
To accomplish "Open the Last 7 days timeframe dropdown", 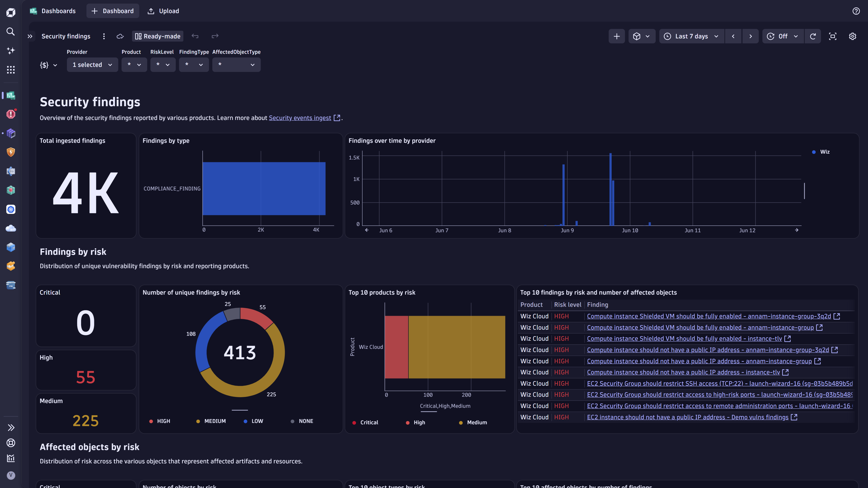I will point(692,36).
